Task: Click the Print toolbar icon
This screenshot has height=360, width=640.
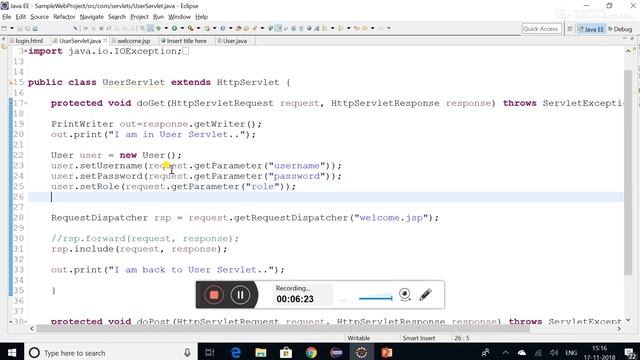Action: (x=35, y=29)
